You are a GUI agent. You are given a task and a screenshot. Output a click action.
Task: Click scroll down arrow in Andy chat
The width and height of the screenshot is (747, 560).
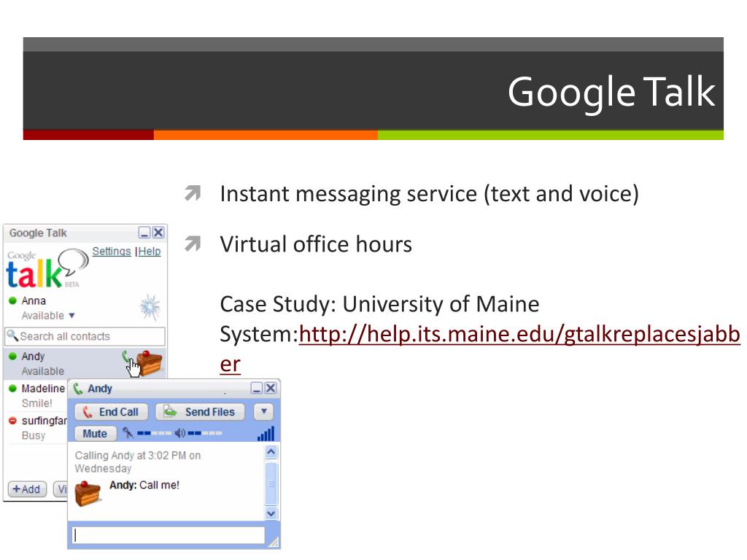(x=271, y=513)
